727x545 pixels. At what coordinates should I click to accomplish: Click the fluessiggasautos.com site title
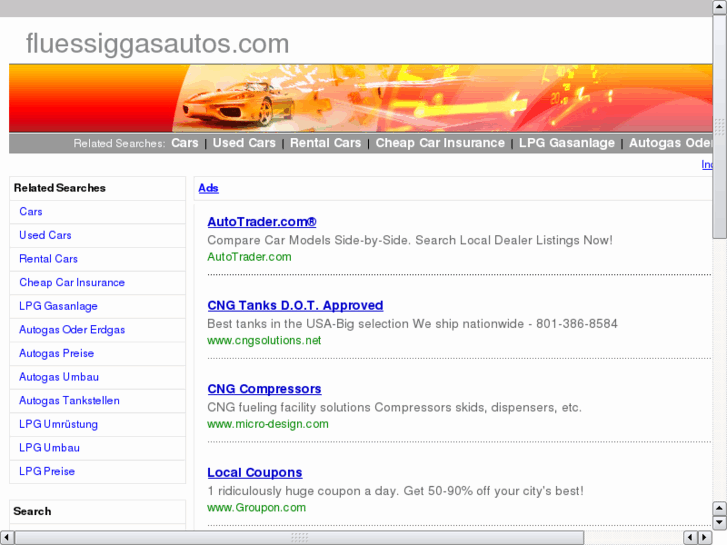[157, 44]
